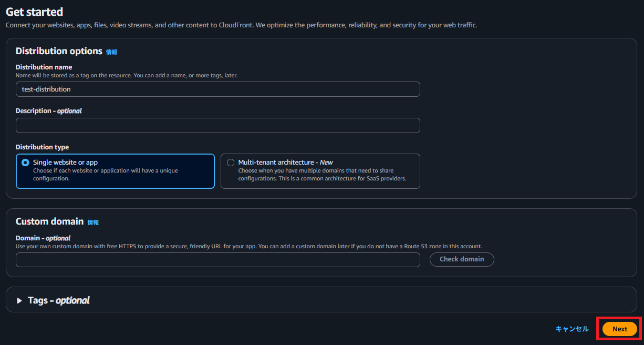Screen dimensions: 644x345
Task: Click the 'common architecture for SaaS providers' description
Action: [x=322, y=175]
